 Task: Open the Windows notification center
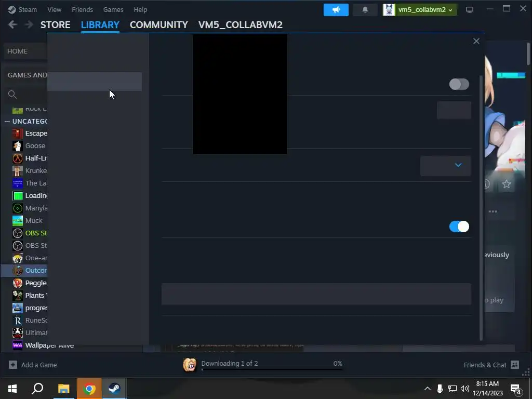[x=516, y=389]
